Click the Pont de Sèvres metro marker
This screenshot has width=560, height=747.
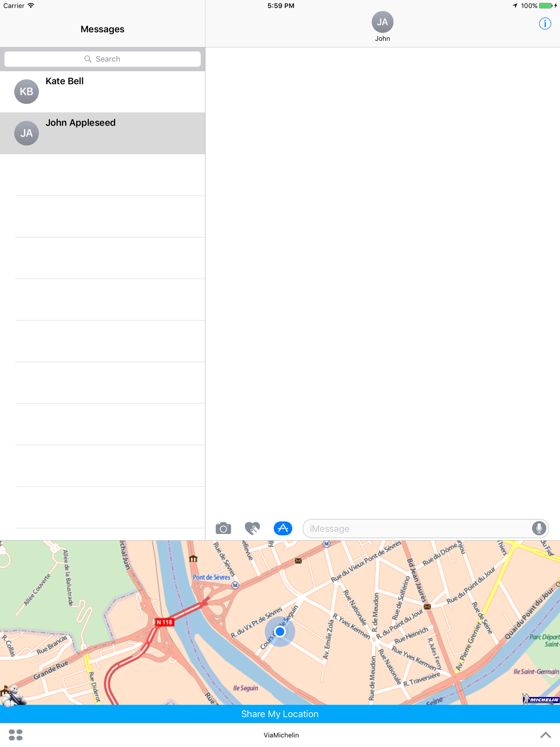235,585
